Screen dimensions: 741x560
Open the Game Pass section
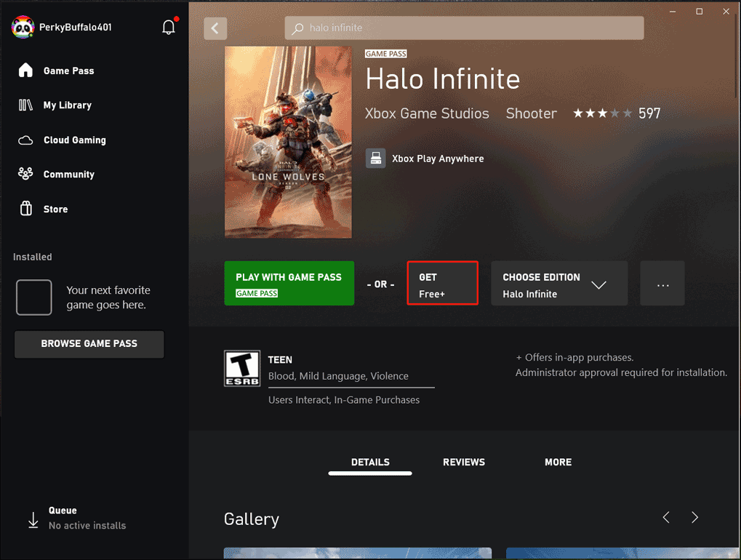pos(69,71)
